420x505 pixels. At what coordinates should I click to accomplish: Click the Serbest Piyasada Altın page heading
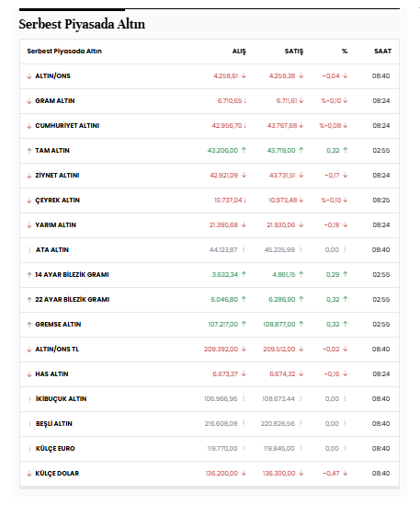point(82,24)
